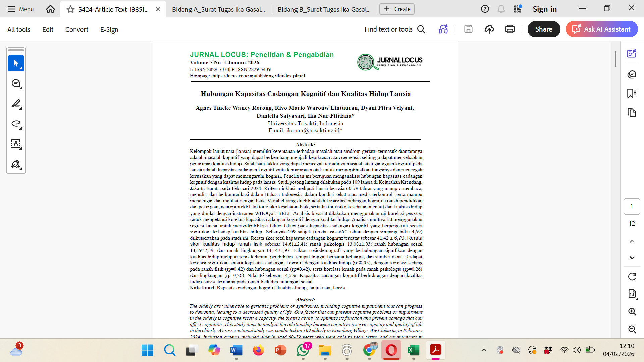Open the add comment tool
Viewport: 644px width, 362px height.
16,83
